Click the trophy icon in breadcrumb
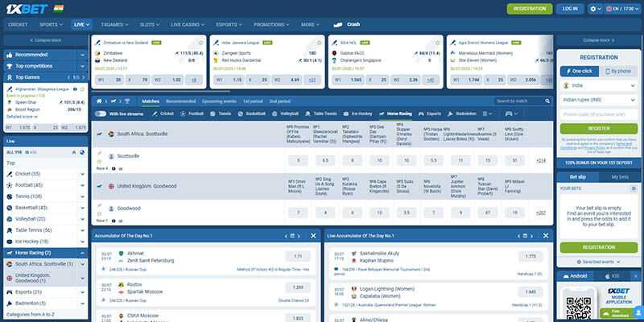The height and width of the screenshot is (322, 644). click(127, 101)
